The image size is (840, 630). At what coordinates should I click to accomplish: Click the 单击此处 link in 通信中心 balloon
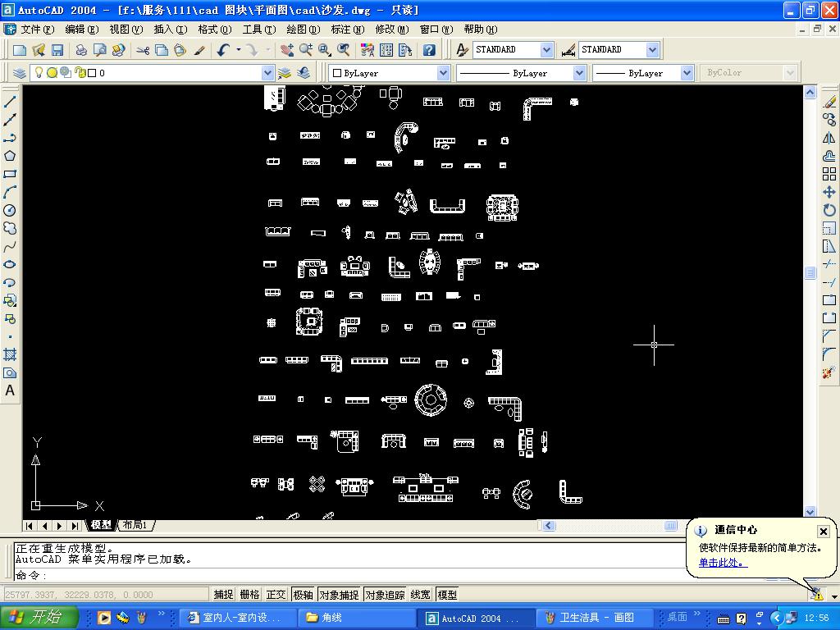pyautogui.click(x=722, y=563)
